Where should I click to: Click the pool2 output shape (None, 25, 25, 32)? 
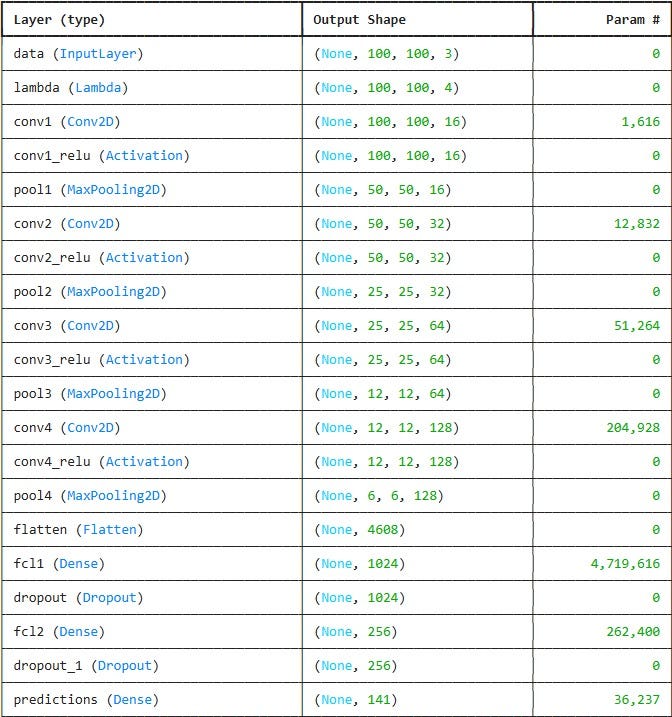(383, 292)
